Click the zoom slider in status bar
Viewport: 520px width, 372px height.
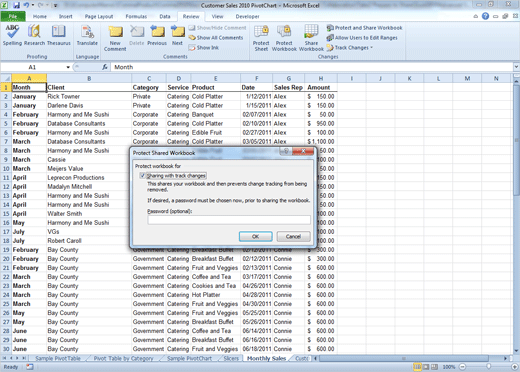[488, 367]
